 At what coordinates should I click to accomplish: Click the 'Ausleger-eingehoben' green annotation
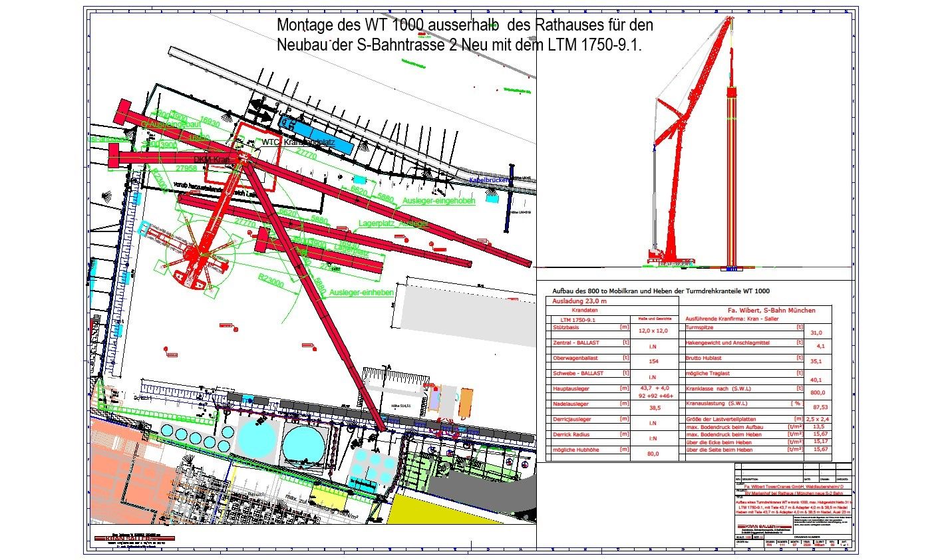pos(438,201)
